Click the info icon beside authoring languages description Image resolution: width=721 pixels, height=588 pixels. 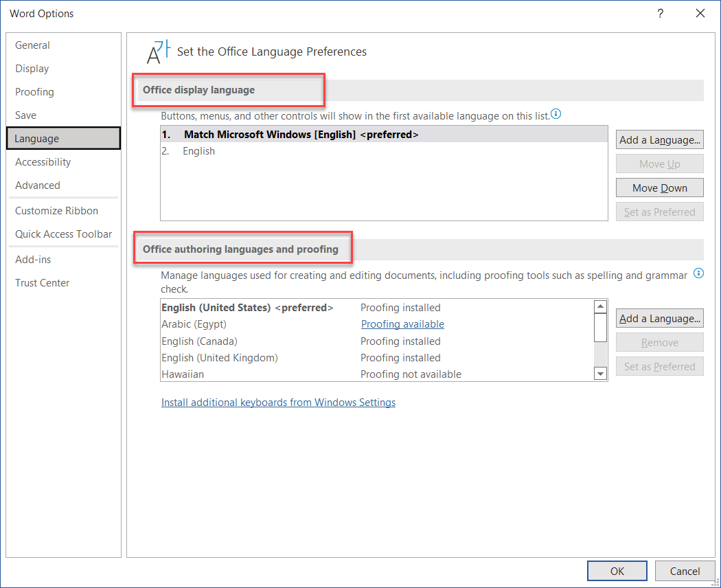[698, 273]
